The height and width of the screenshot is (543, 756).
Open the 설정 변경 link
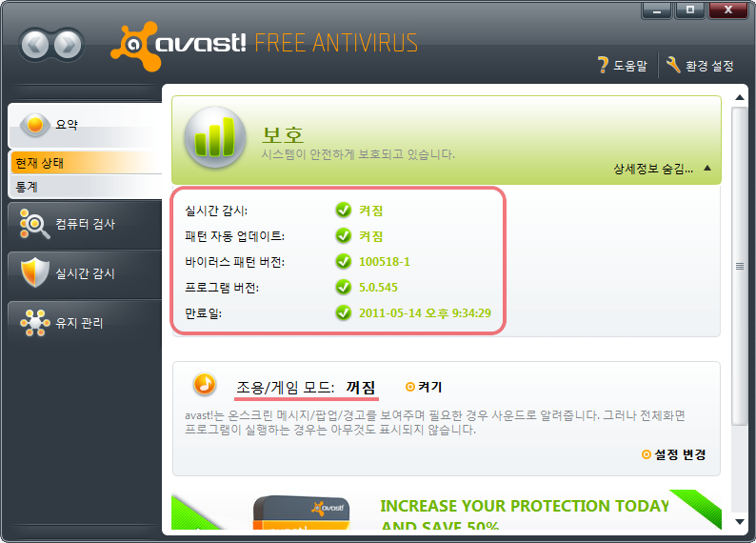pyautogui.click(x=674, y=454)
